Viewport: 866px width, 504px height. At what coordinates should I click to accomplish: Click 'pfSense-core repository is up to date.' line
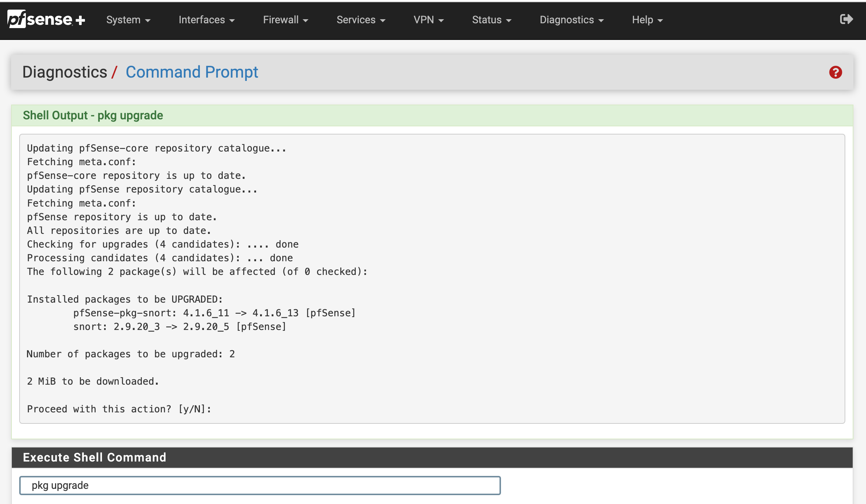[136, 176]
